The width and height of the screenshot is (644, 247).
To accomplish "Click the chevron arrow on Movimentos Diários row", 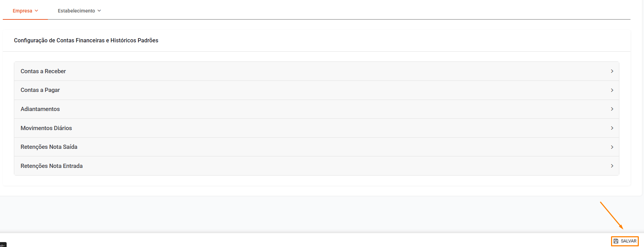I will click(x=612, y=128).
